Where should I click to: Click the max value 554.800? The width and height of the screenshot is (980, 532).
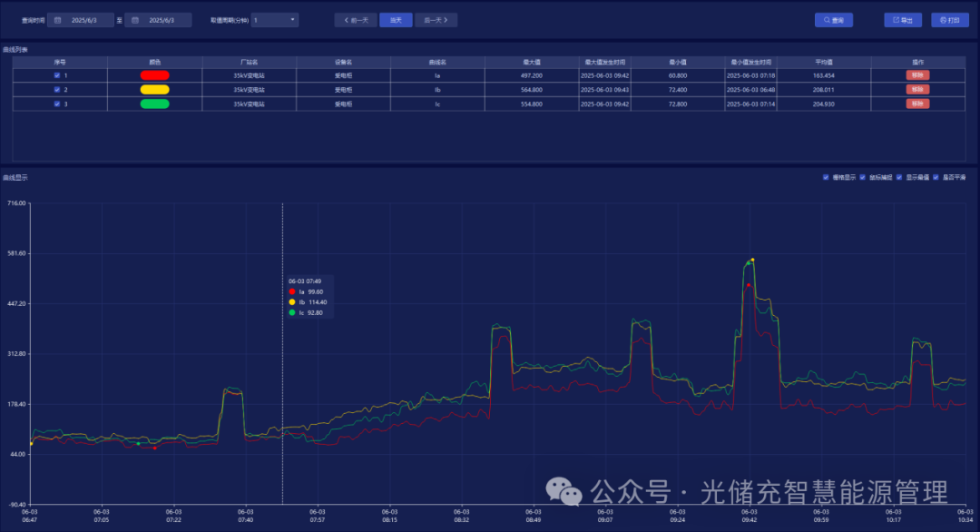pyautogui.click(x=532, y=103)
